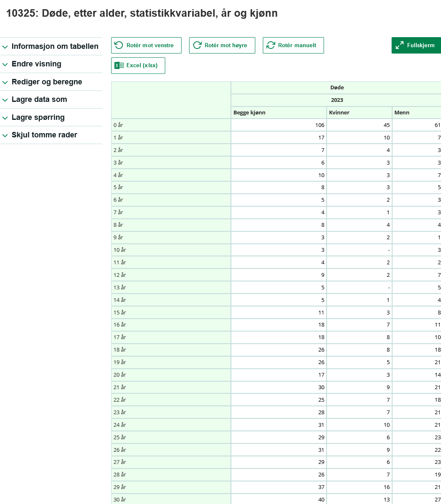441x504 pixels.
Task: Select the Begge kjønn column header
Action: click(x=279, y=112)
